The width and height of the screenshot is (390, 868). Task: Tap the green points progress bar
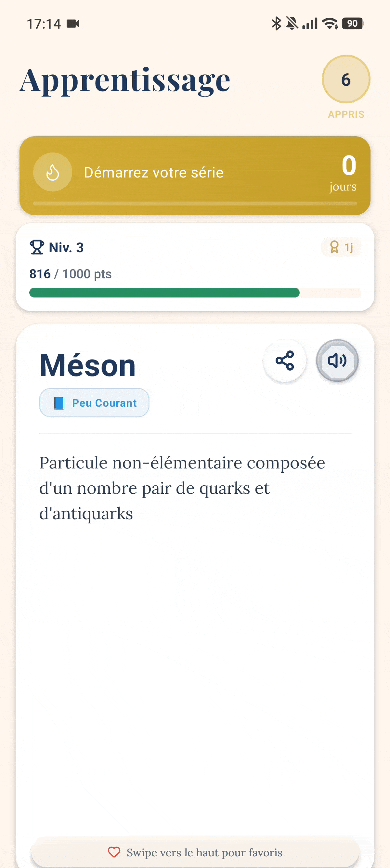pyautogui.click(x=164, y=293)
